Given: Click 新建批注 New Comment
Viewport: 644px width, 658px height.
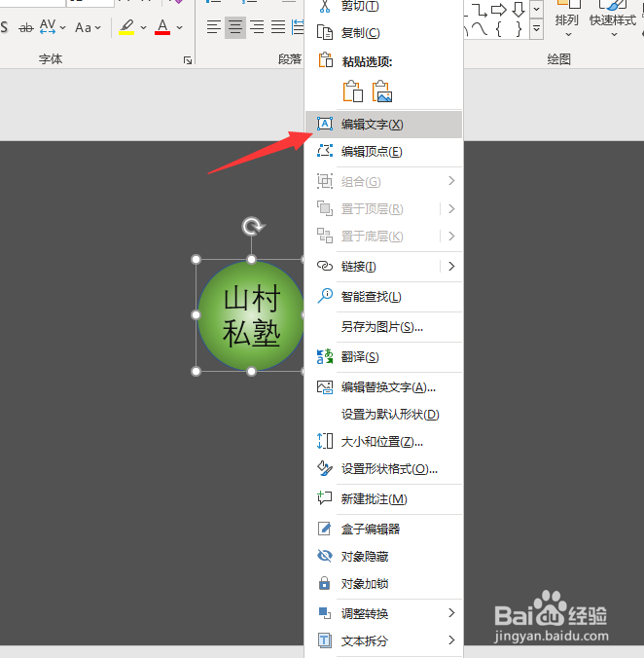Looking at the screenshot, I should tap(383, 499).
